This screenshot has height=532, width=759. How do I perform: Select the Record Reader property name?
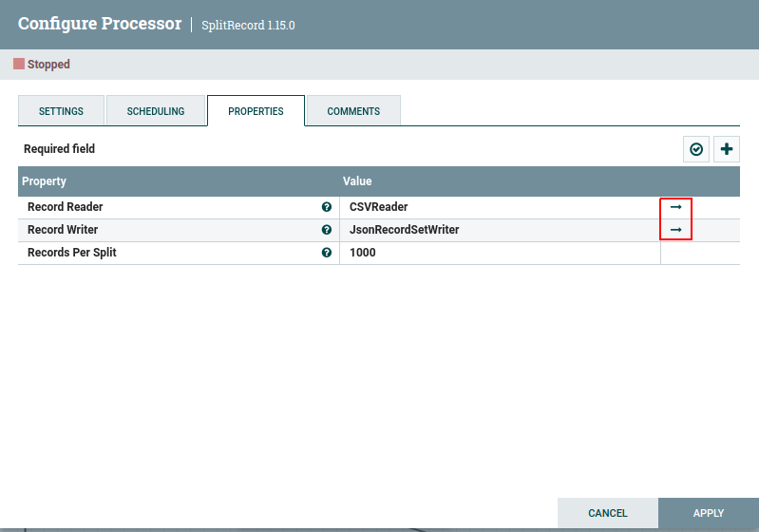click(x=66, y=207)
